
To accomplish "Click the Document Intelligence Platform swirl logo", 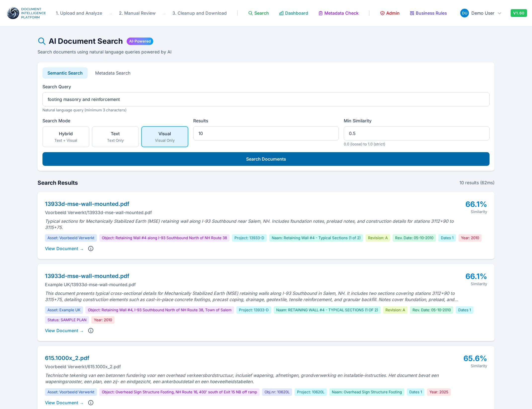I will [x=13, y=13].
